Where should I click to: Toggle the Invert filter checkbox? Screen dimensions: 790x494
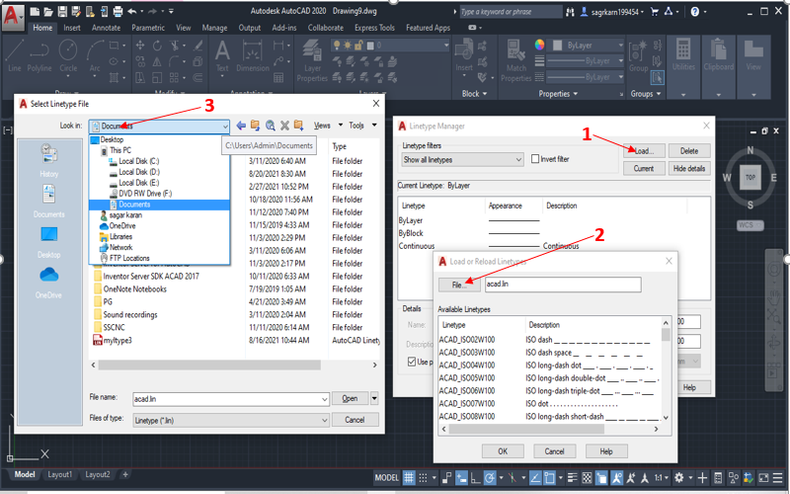[535, 159]
